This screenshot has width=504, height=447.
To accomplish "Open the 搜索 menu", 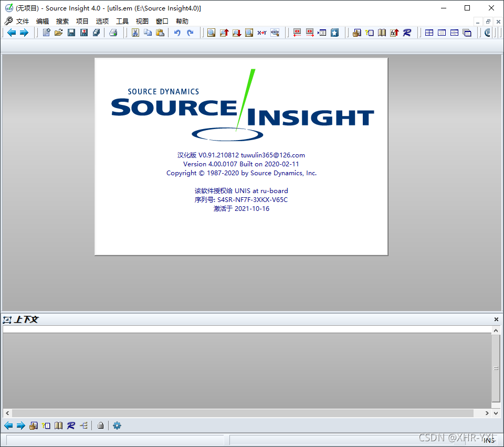I will (x=62, y=21).
